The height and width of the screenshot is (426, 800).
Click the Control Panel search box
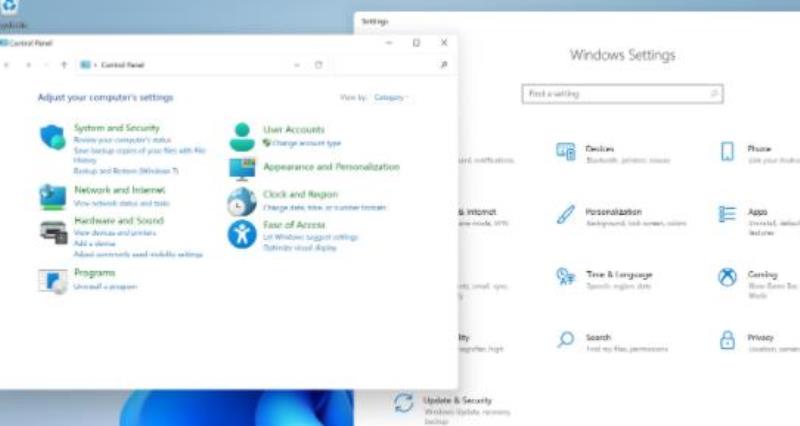(390, 65)
